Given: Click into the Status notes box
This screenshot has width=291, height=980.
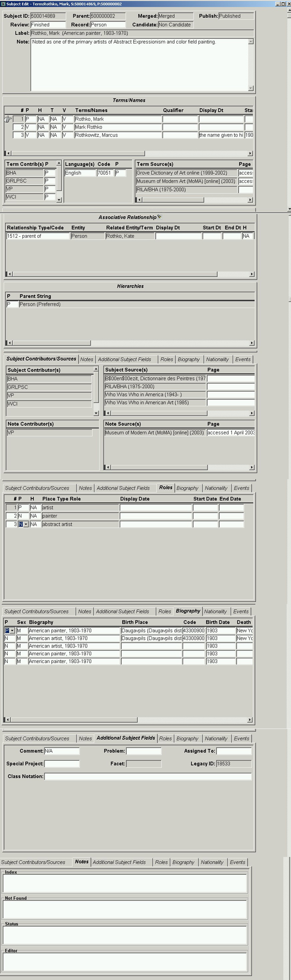Looking at the screenshot, I should point(125,935).
